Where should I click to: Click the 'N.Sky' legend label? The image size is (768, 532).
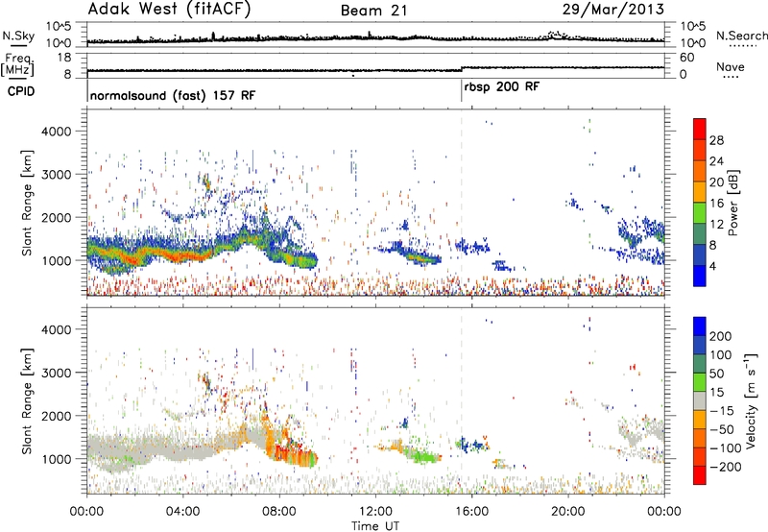[18, 36]
